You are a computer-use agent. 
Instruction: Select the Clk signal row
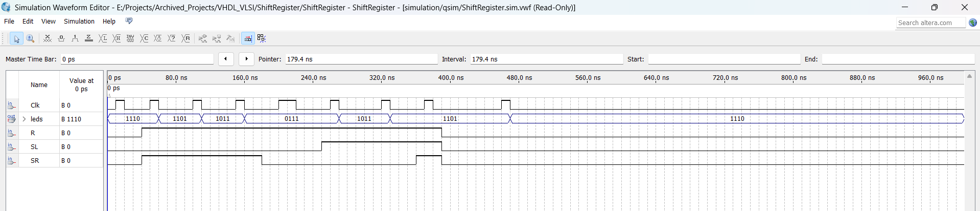(x=35, y=105)
